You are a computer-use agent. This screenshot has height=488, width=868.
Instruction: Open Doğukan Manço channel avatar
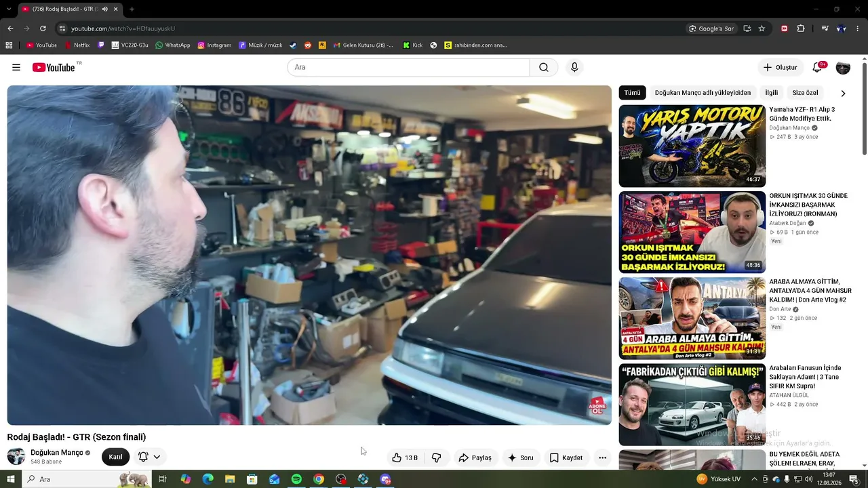coord(16,456)
